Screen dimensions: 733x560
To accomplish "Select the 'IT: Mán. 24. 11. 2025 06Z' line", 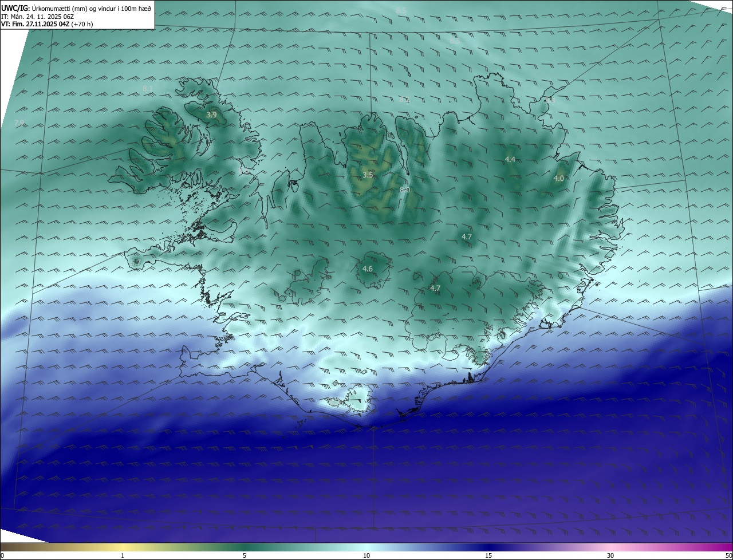I will [x=38, y=16].
